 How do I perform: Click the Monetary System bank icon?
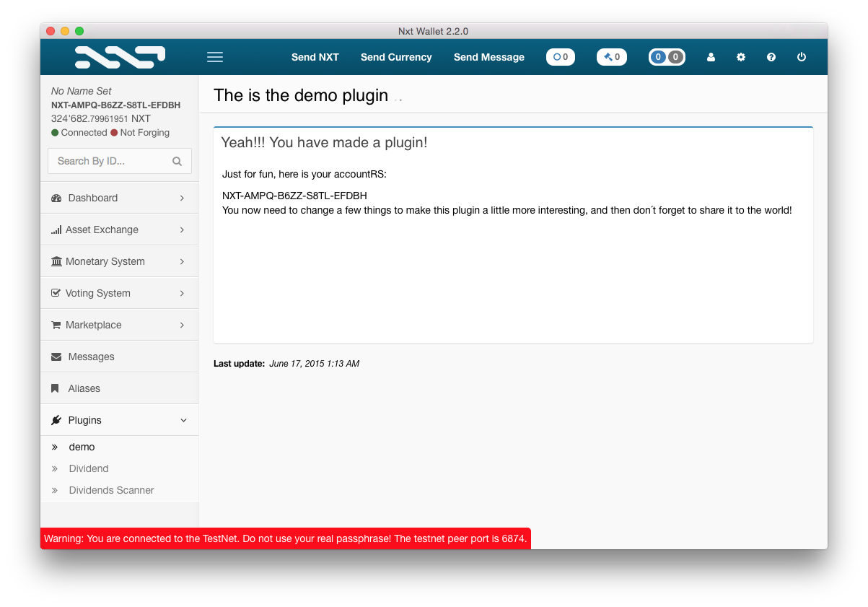pos(56,261)
